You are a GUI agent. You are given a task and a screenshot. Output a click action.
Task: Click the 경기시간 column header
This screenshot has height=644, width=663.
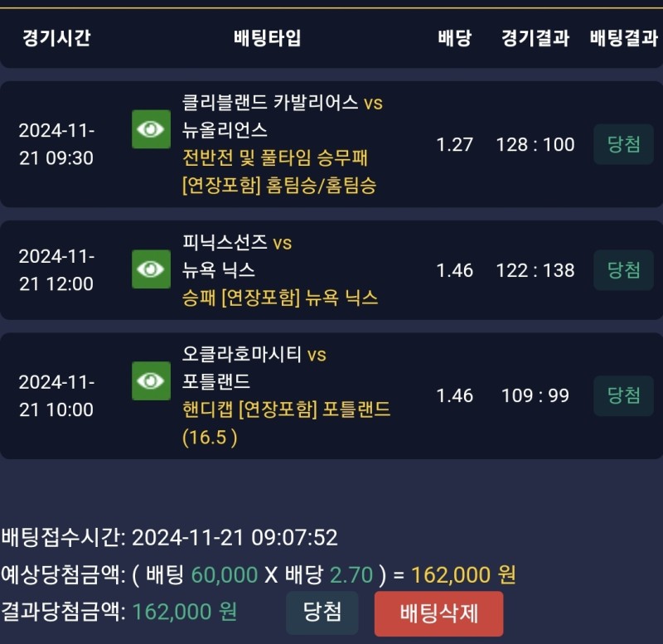point(56,38)
